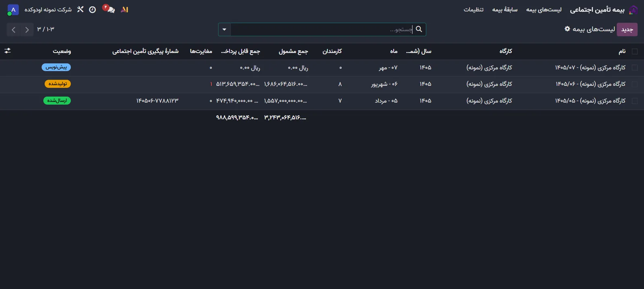
Task: Sort by the مغایرت‌ها column header
Action: (201, 51)
